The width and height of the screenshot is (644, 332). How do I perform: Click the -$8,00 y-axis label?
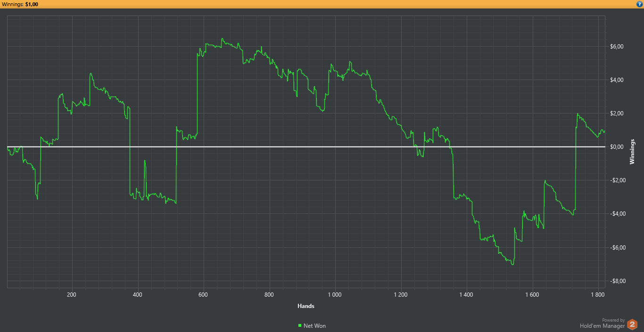(x=616, y=281)
